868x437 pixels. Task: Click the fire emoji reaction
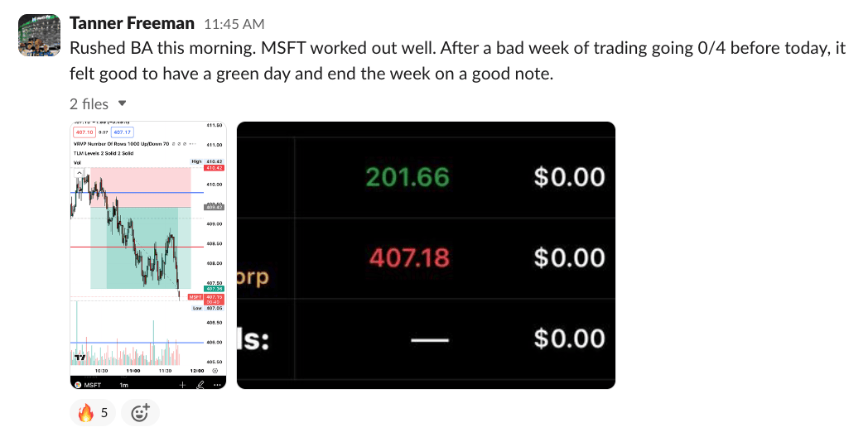pyautogui.click(x=92, y=412)
